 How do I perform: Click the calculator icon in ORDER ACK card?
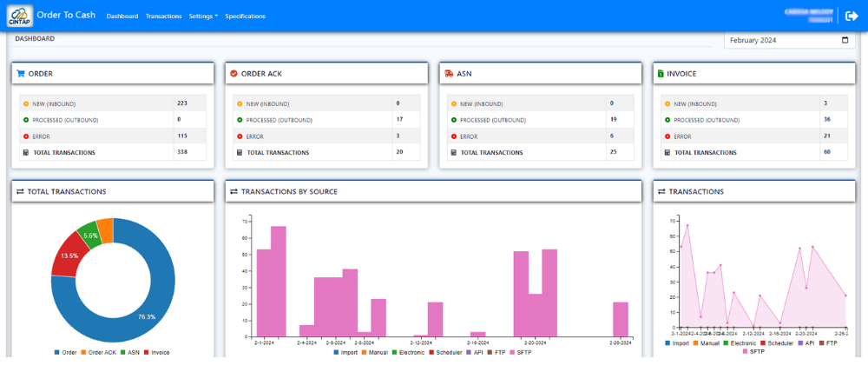[x=240, y=152]
